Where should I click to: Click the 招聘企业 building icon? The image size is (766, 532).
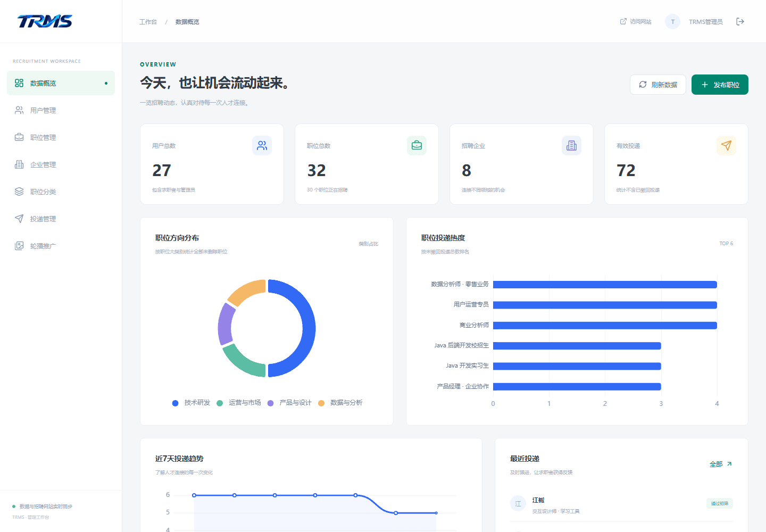point(571,145)
